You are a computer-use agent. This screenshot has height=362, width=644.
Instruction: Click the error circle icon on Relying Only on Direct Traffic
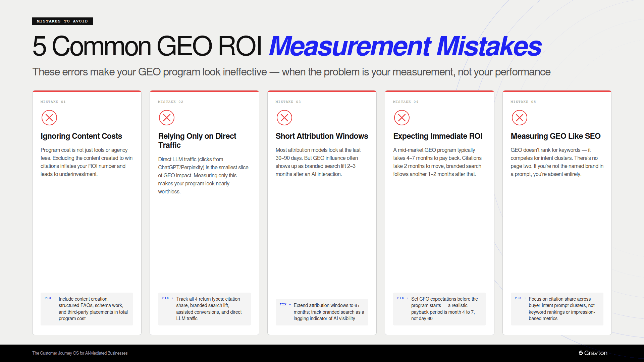pyautogui.click(x=167, y=118)
